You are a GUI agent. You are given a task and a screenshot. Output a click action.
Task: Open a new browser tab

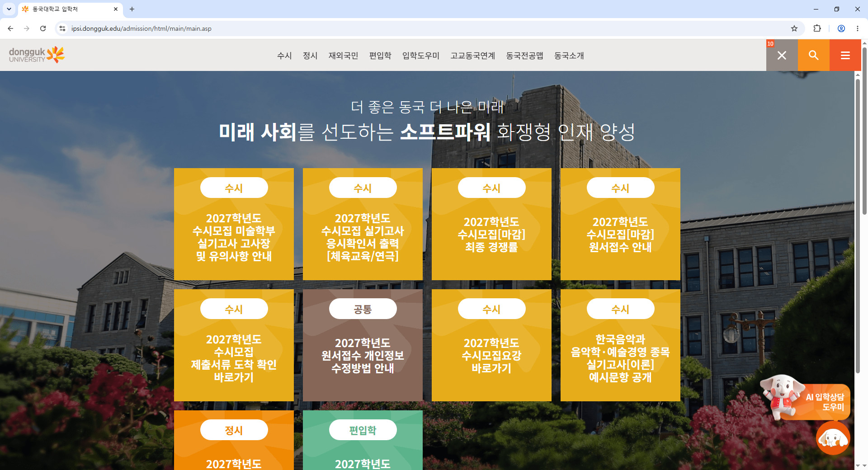coord(132,9)
